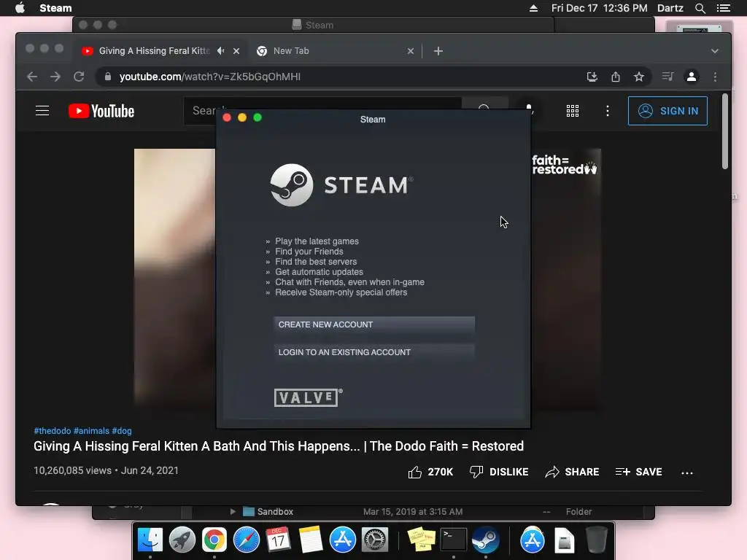
Task: Click the date and time in menu bar
Action: [x=600, y=8]
